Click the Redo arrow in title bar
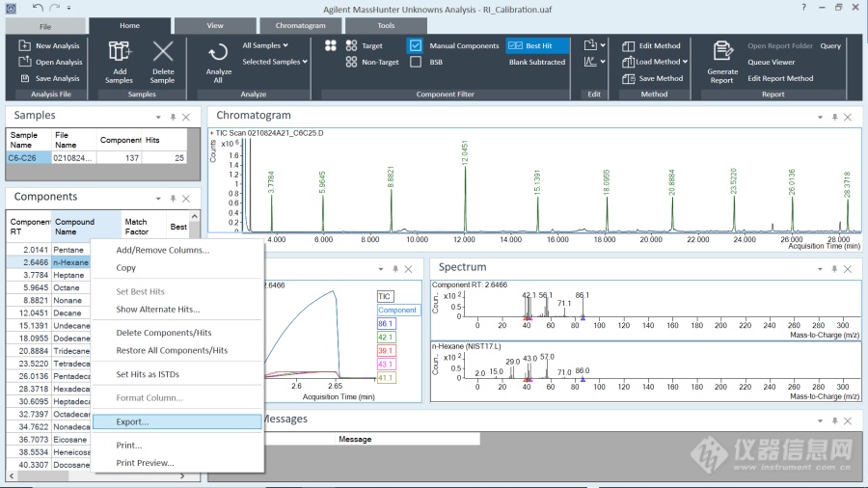This screenshot has width=868, height=488. 54,7
